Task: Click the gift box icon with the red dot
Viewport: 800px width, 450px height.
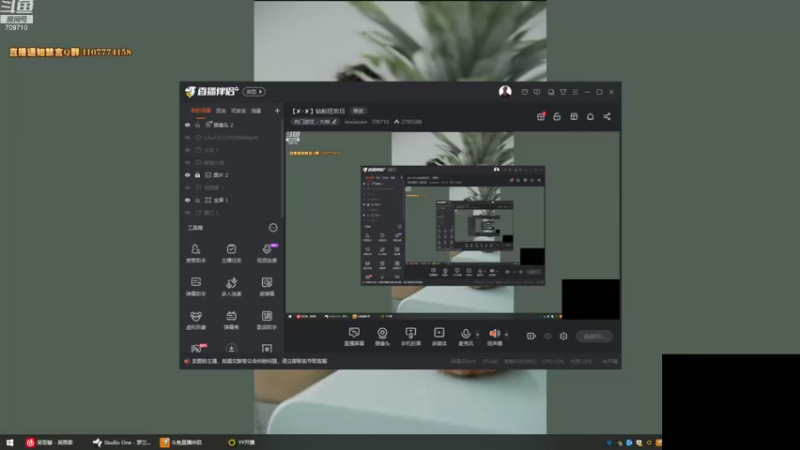Action: [x=541, y=116]
